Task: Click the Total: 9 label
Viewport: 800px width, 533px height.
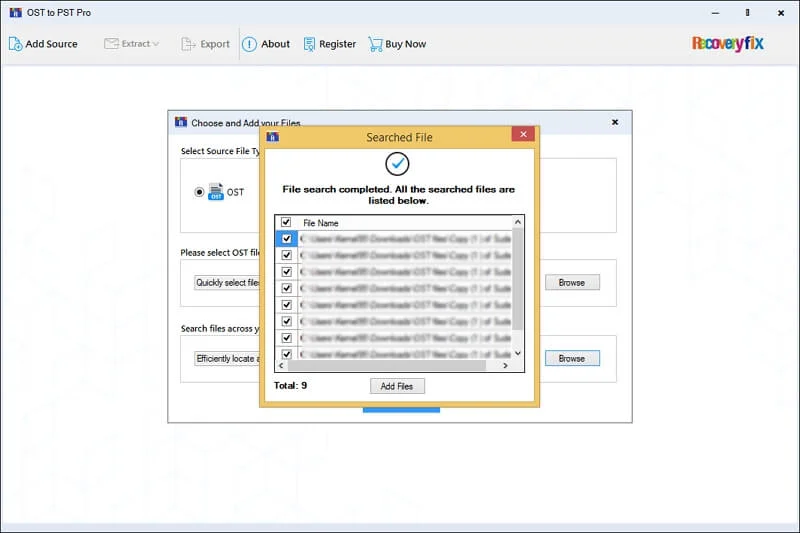Action: [290, 386]
